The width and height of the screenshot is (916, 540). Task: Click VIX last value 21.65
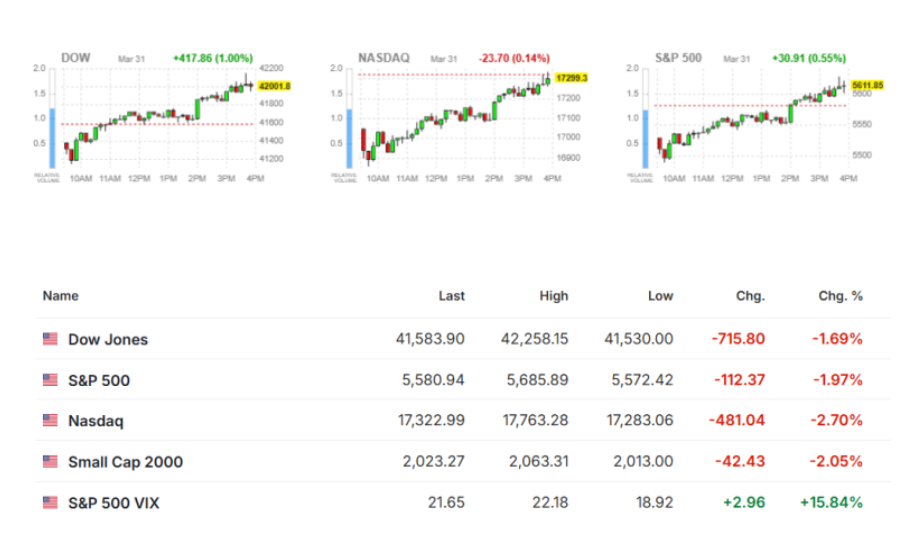(x=446, y=503)
